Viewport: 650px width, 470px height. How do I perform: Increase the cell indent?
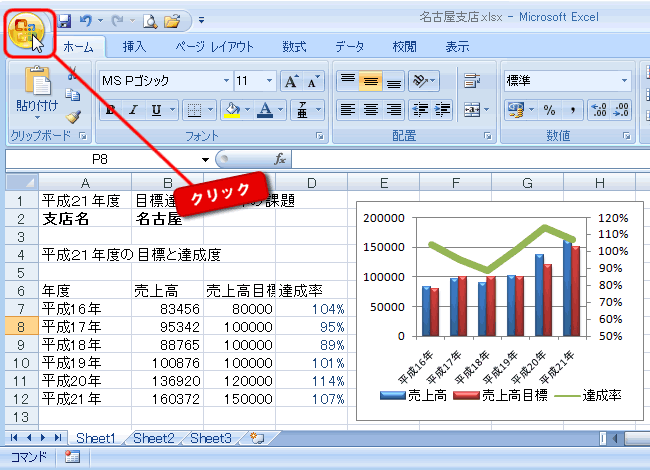[x=442, y=110]
